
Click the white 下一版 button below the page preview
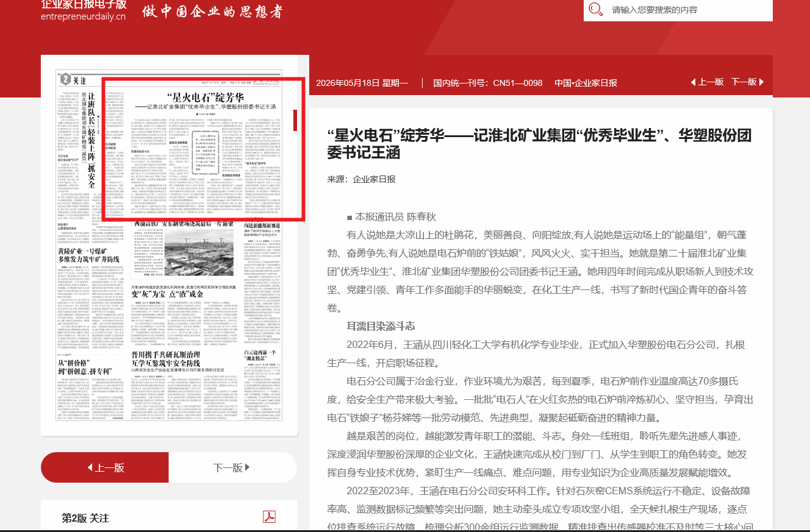point(232,467)
